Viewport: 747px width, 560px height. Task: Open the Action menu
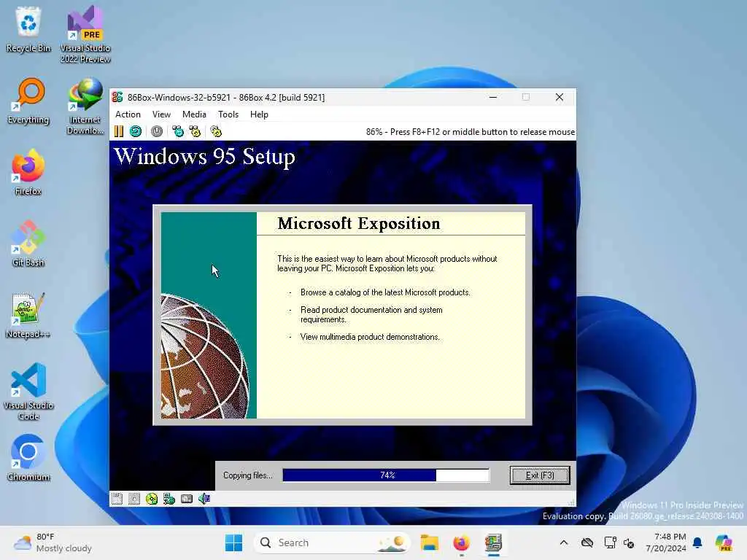[x=128, y=114]
